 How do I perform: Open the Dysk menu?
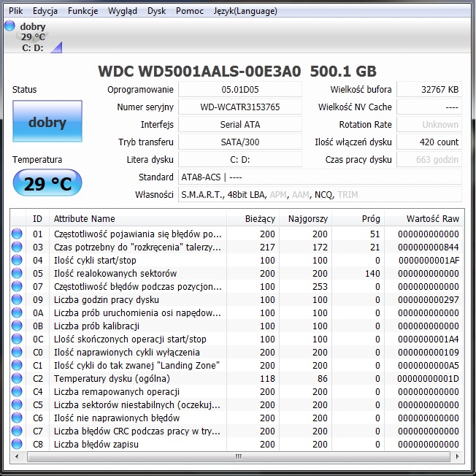click(156, 11)
